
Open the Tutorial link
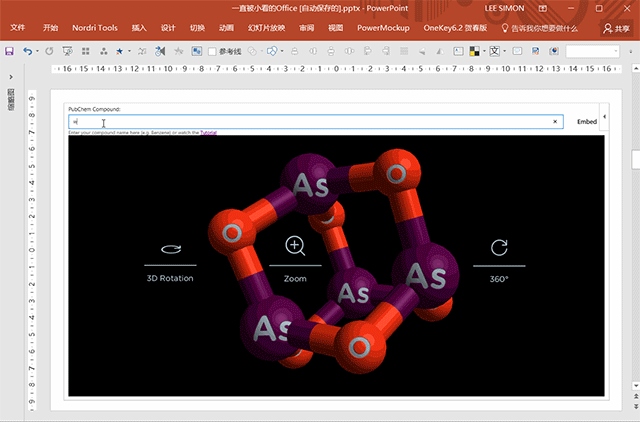(208, 132)
